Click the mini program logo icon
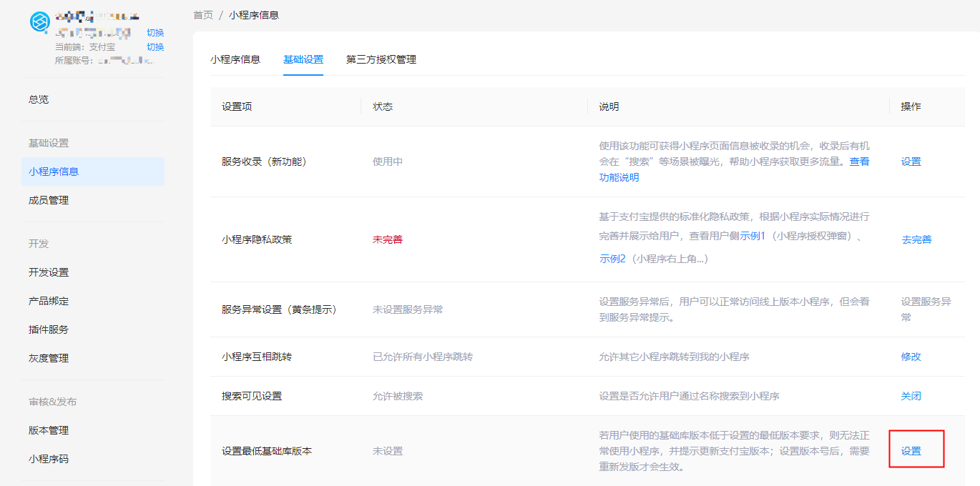This screenshot has height=486, width=980. pyautogui.click(x=39, y=21)
